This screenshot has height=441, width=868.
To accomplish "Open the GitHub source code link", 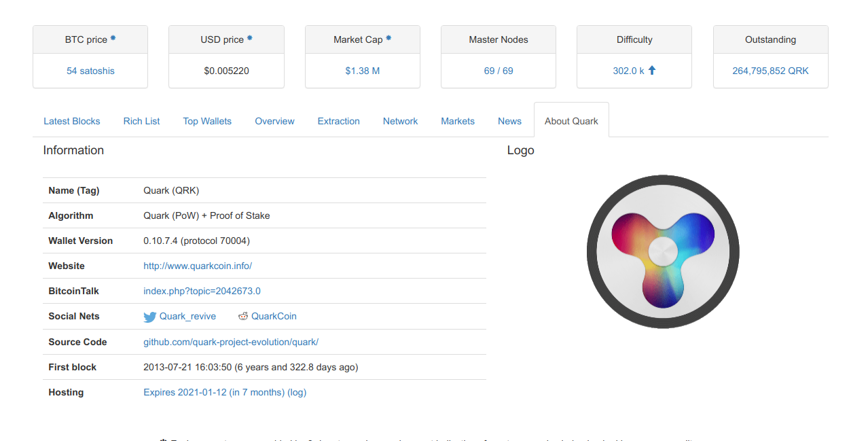I will pos(230,342).
